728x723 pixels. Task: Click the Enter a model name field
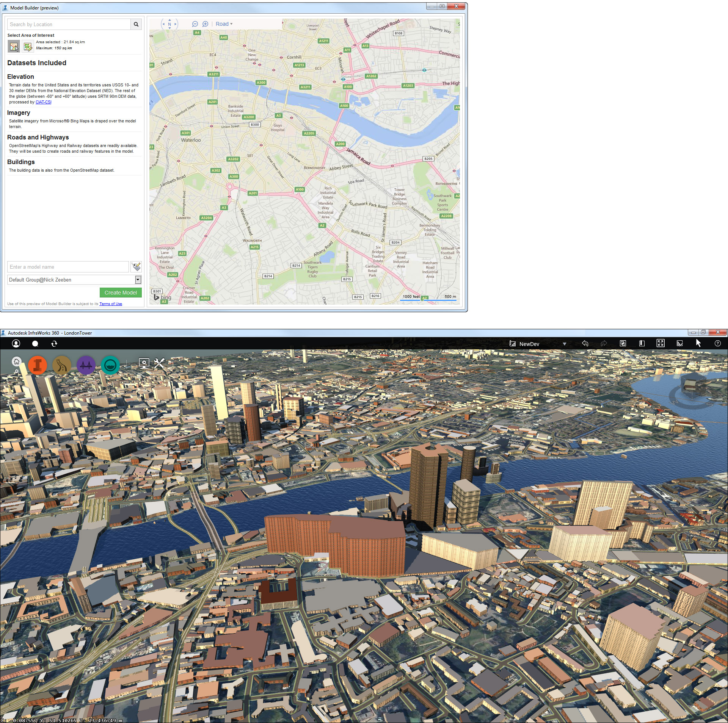(68, 267)
